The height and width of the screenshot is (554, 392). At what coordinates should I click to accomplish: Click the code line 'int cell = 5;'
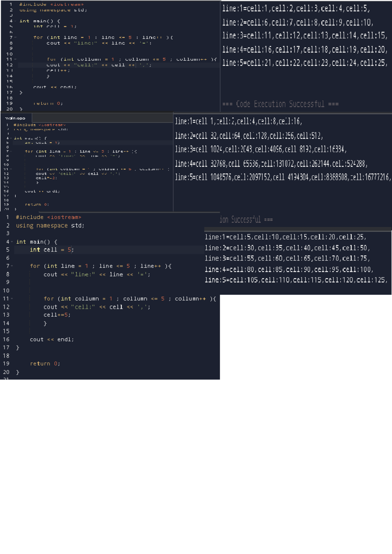pyautogui.click(x=52, y=250)
